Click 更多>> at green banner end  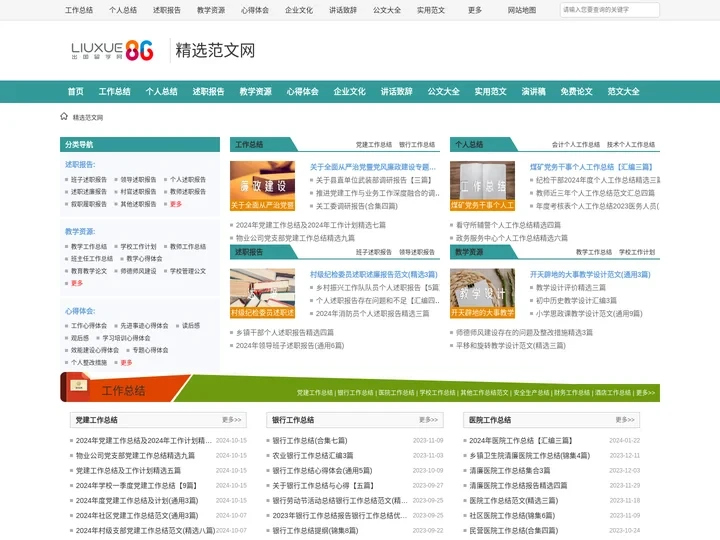tap(646, 393)
